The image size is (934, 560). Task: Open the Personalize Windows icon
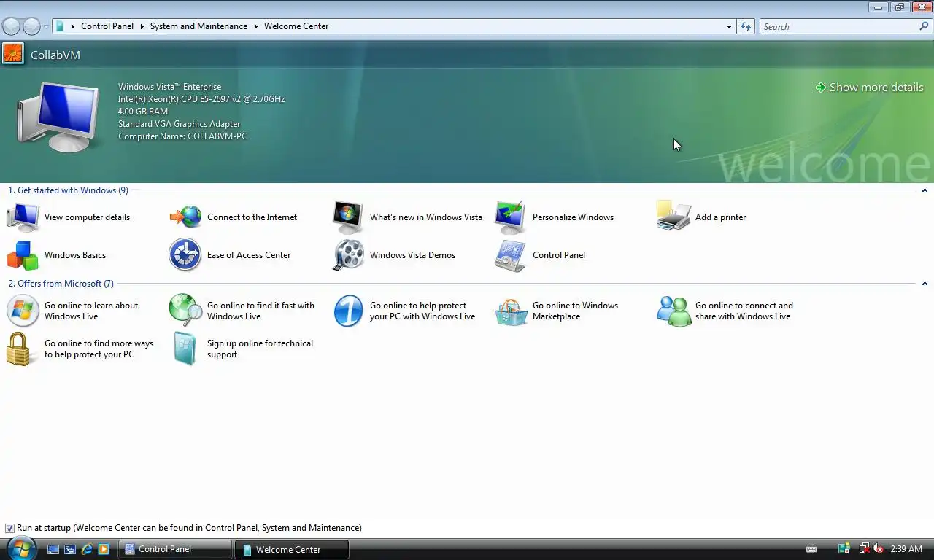coord(510,217)
